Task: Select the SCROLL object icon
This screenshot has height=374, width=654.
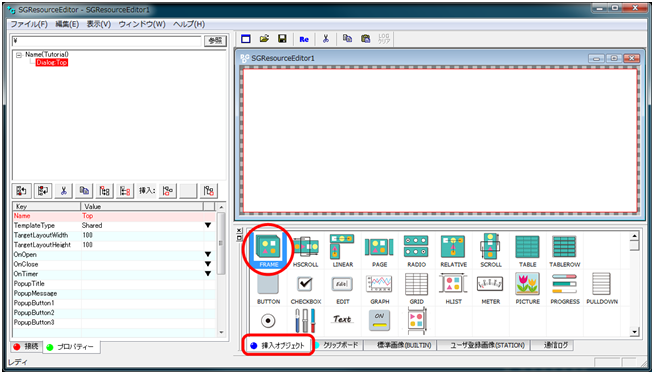Action: 490,250
